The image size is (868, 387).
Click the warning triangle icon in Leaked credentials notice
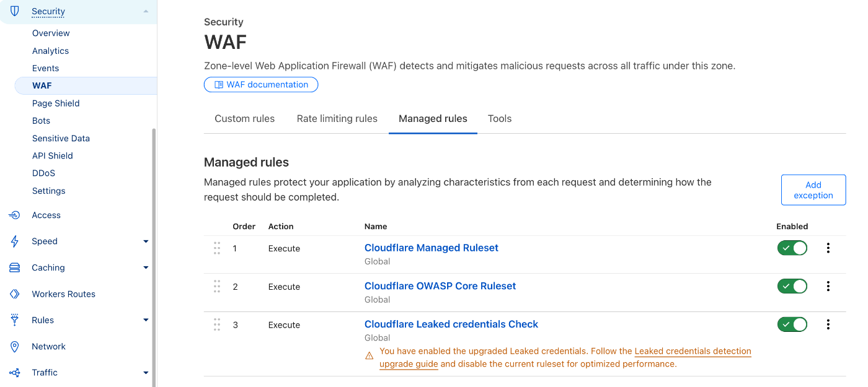tap(370, 355)
